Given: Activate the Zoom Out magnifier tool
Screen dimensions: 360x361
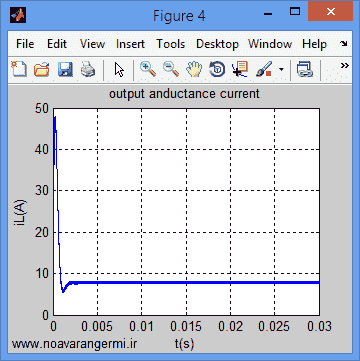Looking at the screenshot, I should point(171,69).
